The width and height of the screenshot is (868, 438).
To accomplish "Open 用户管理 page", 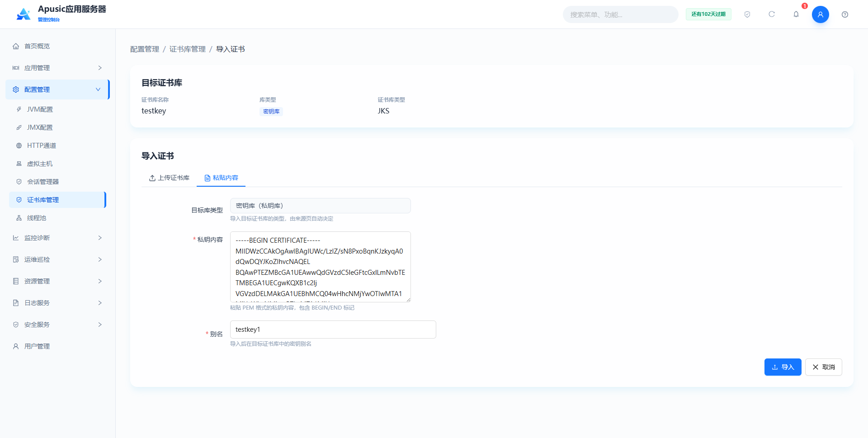I will tap(57, 346).
